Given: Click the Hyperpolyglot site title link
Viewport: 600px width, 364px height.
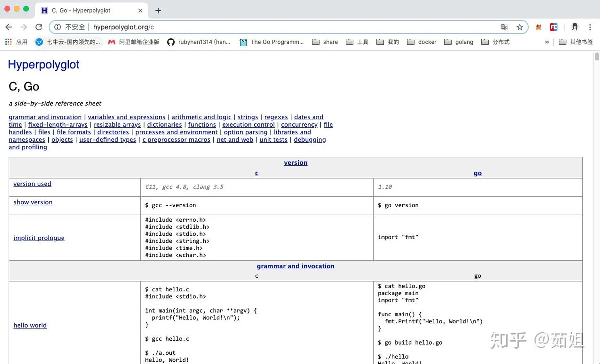Looking at the screenshot, I should tap(44, 64).
